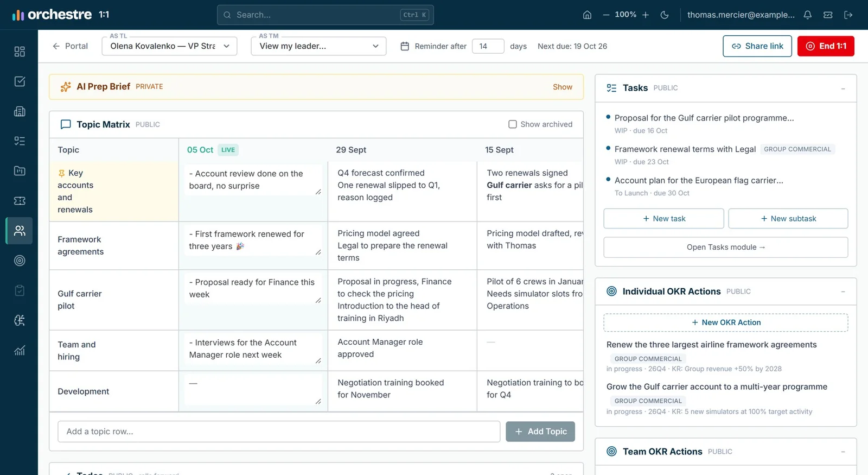Open the clipboard check sidebar icon
This screenshot has height=475, width=868.
20,290
